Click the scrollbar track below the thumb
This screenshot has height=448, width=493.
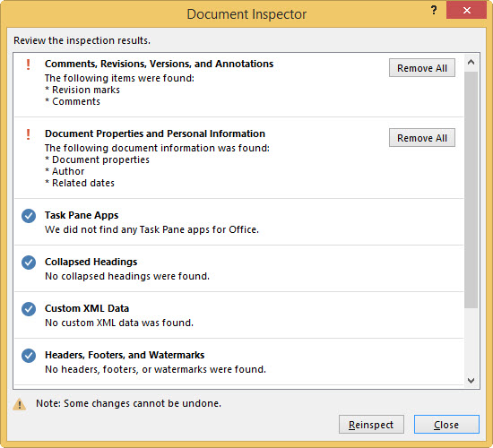(x=471, y=340)
